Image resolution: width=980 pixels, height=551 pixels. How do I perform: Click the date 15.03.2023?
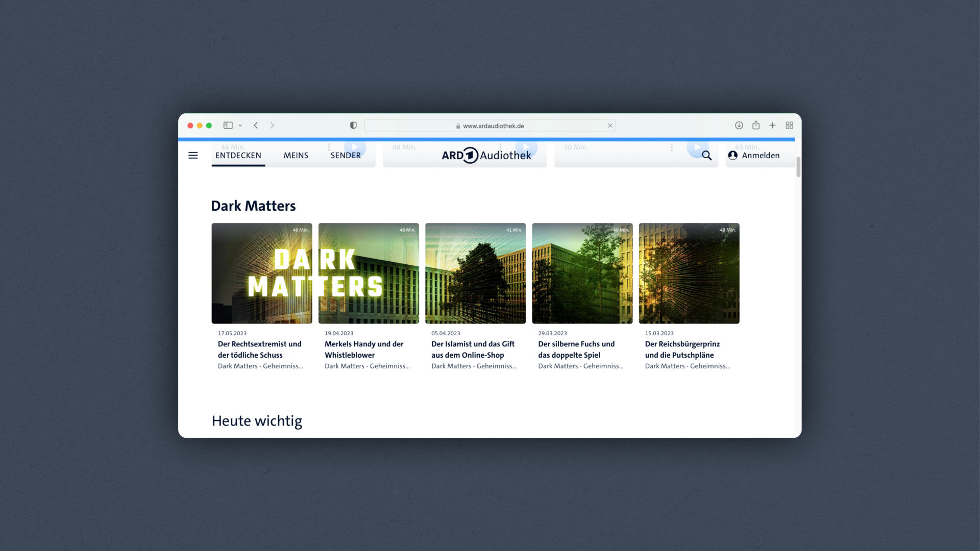[659, 333]
